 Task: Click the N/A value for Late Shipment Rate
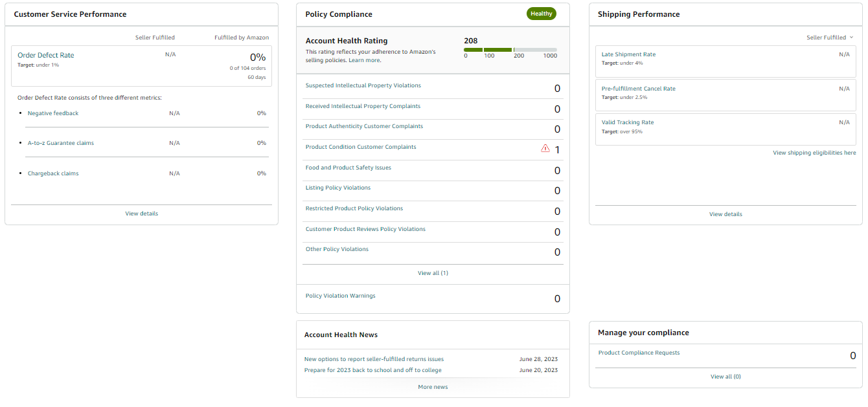[x=844, y=54]
